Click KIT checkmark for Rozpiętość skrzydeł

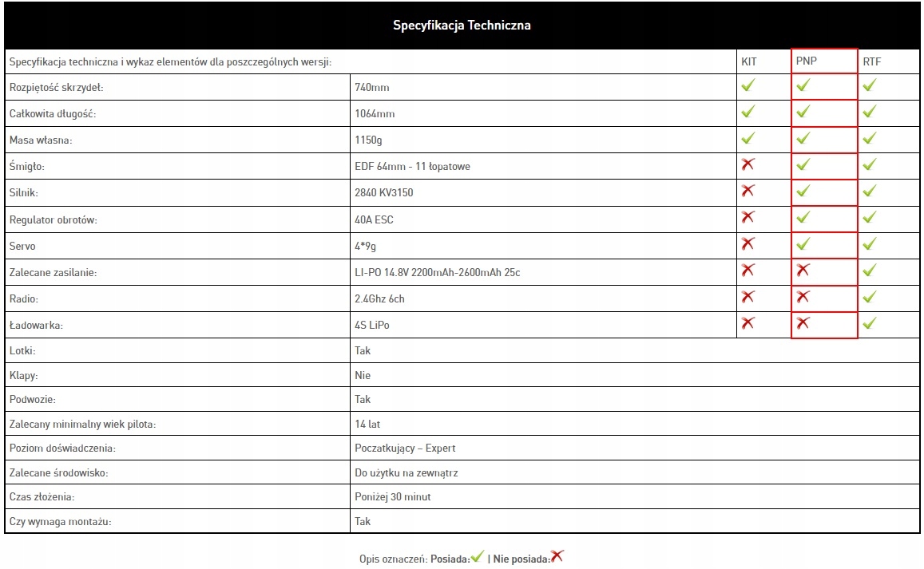(748, 86)
